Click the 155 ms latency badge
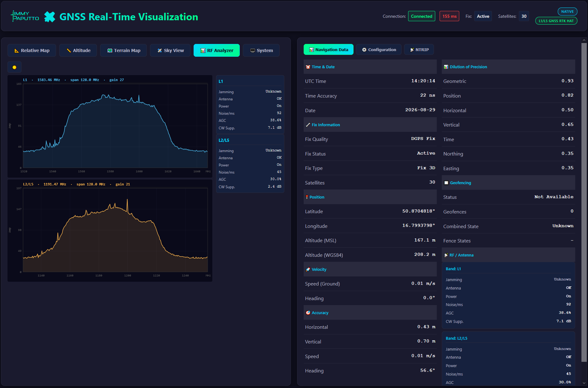This screenshot has height=388, width=588. 449,16
